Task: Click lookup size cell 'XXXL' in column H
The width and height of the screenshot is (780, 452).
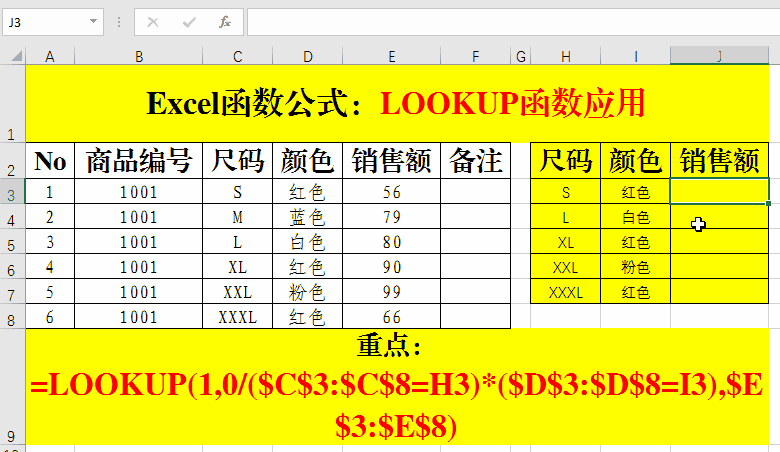Action: 566,291
